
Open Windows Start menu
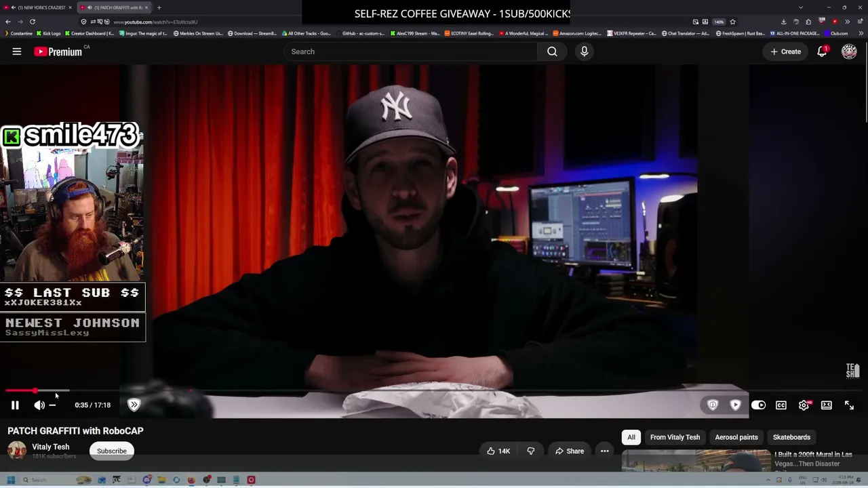[x=11, y=480]
